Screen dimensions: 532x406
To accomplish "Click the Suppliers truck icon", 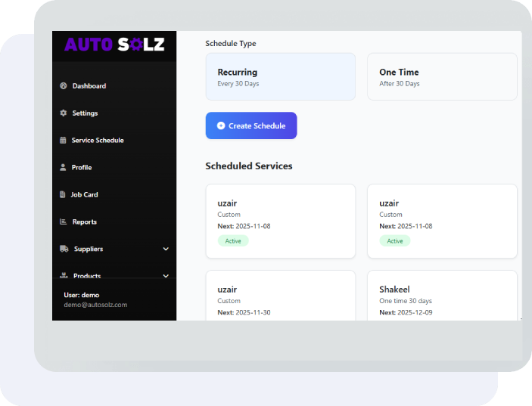I will point(64,249).
